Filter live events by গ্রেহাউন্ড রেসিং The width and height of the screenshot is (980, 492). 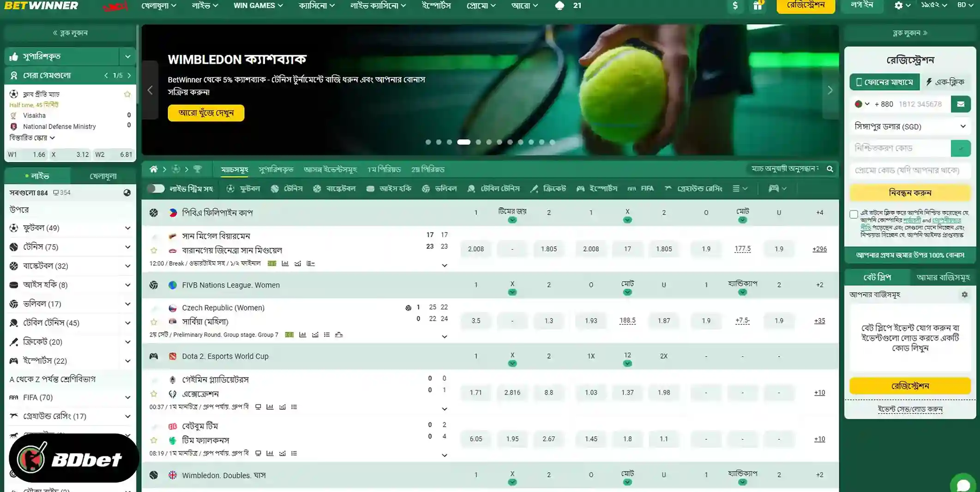[693, 189]
